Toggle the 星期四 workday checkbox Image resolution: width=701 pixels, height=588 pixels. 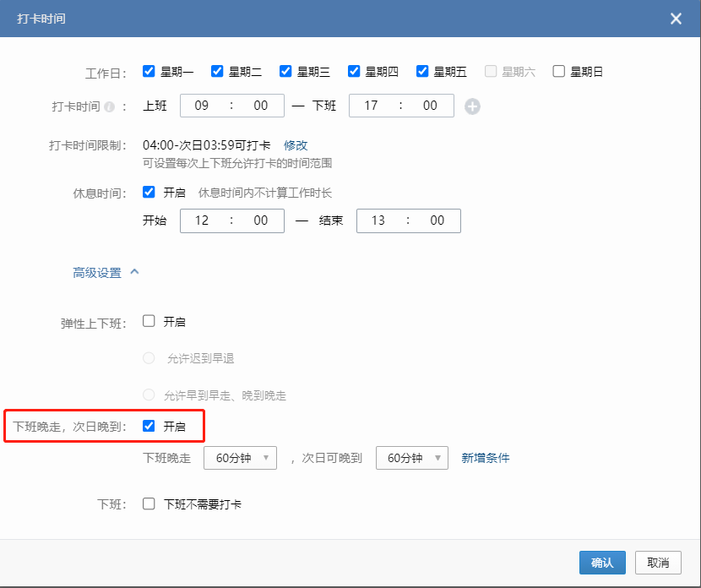[x=354, y=71]
